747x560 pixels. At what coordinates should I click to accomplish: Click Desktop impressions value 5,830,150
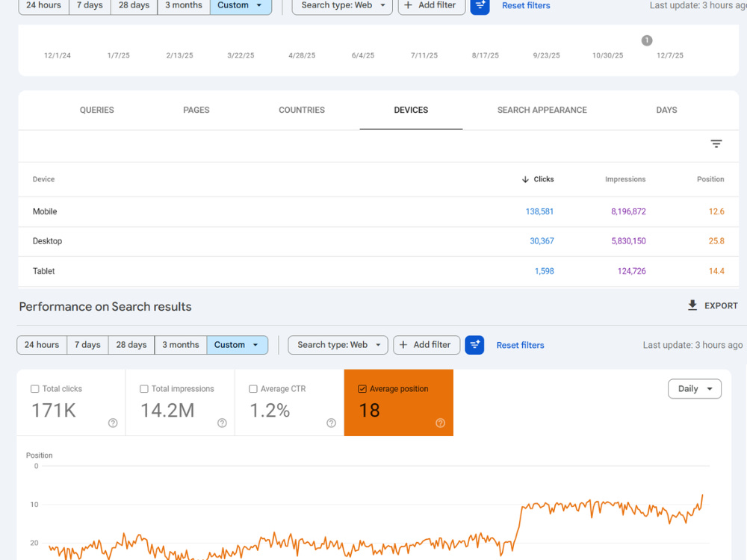tap(628, 241)
